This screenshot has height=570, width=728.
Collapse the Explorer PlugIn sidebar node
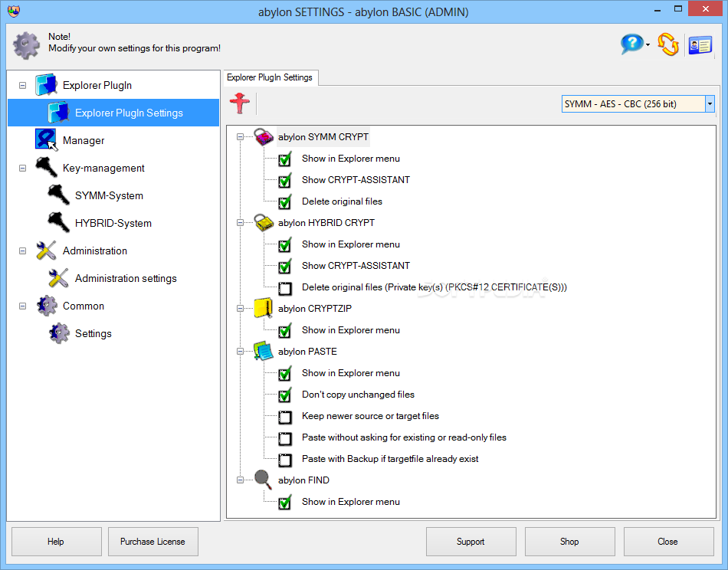(22, 85)
